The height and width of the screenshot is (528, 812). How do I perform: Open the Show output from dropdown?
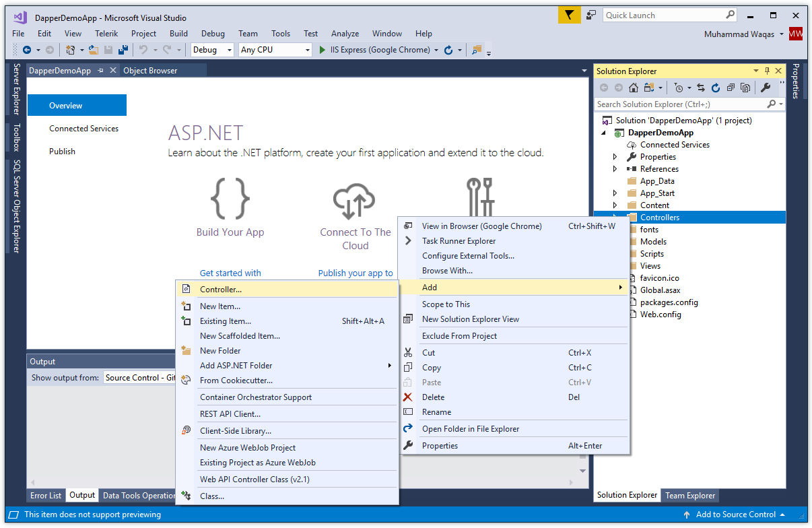[139, 378]
